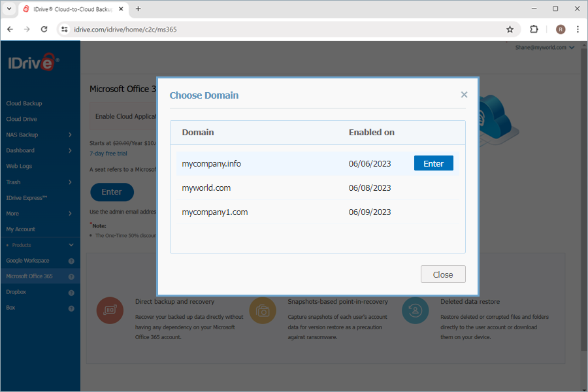
Task: Select the IDrive Cloud-to-Cloud Backup tab
Action: tap(73, 9)
